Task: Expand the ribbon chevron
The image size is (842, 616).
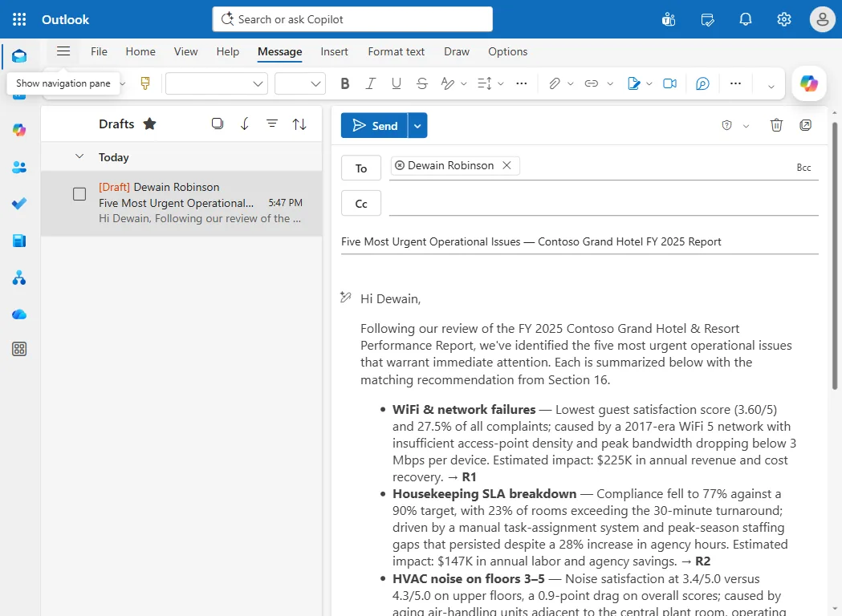Action: (x=771, y=86)
